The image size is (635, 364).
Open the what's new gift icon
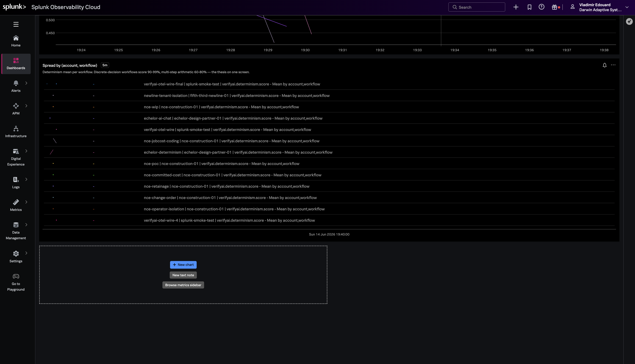[x=554, y=7]
